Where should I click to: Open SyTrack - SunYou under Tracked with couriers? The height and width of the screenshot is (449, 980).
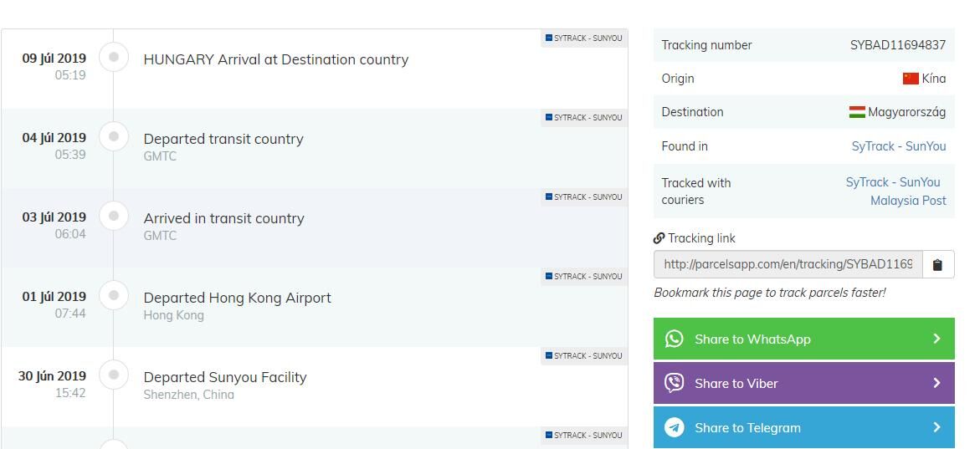892,182
